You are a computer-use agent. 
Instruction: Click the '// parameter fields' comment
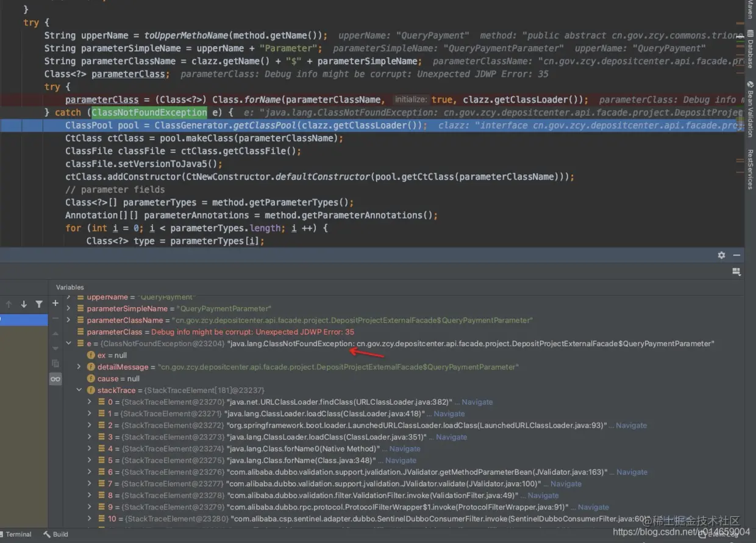click(x=115, y=190)
